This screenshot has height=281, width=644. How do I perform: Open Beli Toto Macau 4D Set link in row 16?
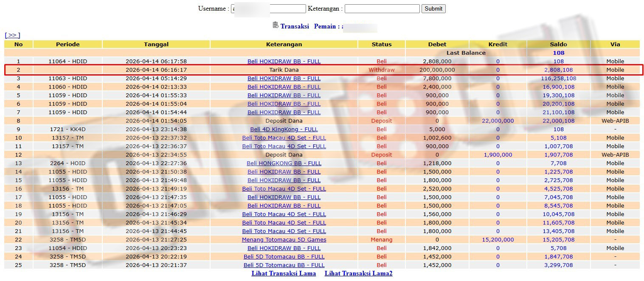(284, 188)
